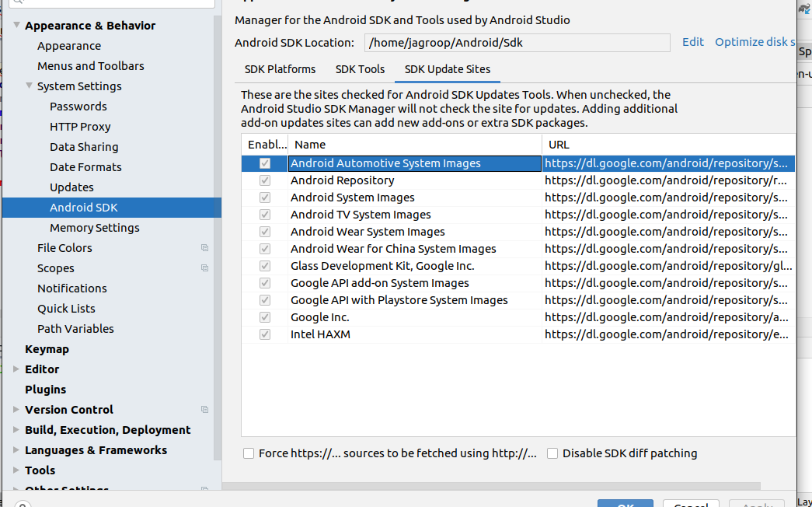Click the project-level icon beside Version Control
Viewport: 812px width, 507px height.
[x=205, y=410]
